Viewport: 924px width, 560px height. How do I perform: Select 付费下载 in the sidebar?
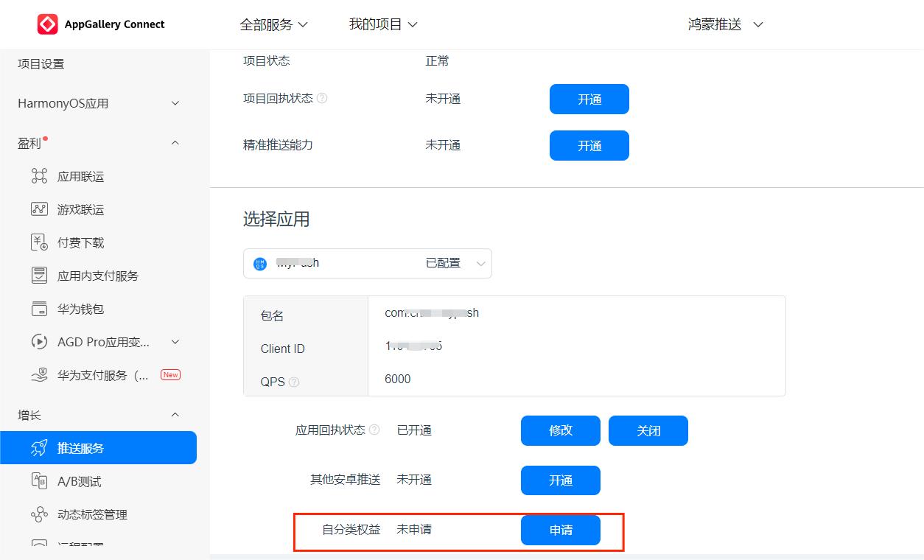click(x=81, y=243)
